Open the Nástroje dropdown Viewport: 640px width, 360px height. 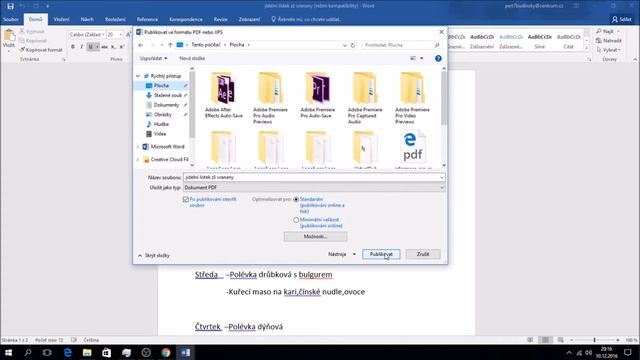[342, 254]
